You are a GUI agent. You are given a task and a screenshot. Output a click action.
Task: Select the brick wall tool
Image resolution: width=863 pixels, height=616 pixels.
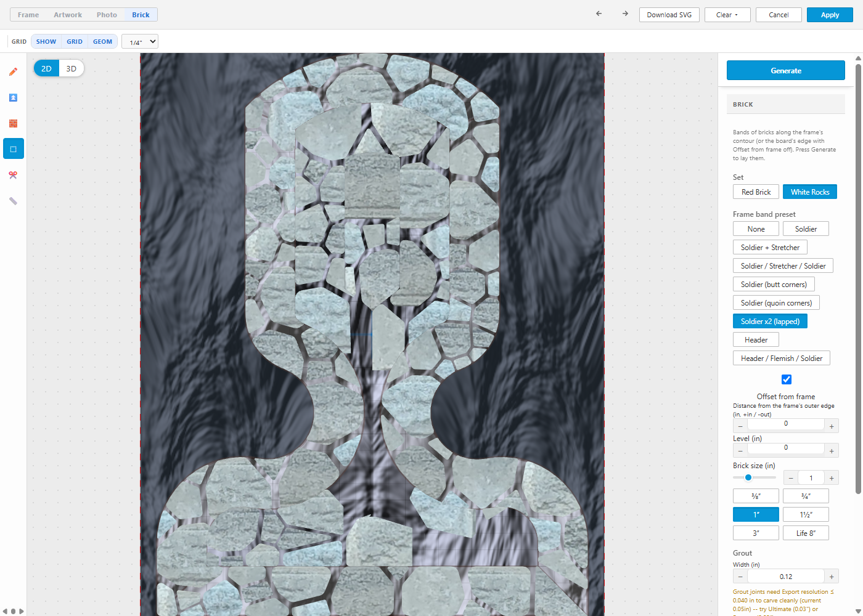(13, 123)
